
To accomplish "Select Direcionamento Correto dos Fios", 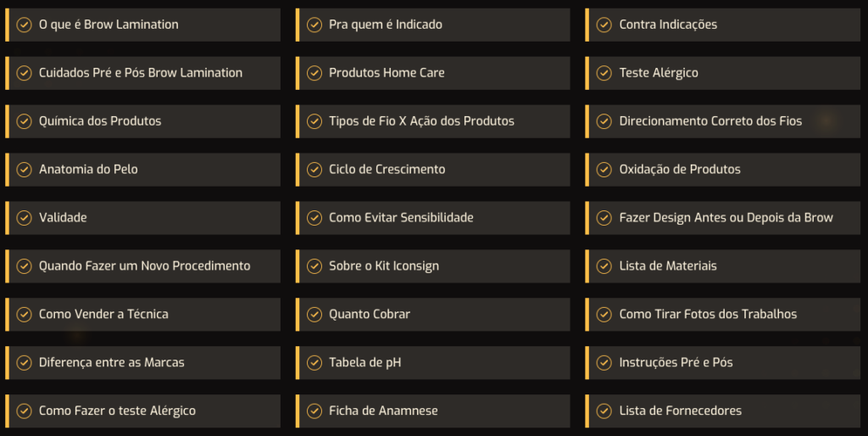I will click(723, 121).
